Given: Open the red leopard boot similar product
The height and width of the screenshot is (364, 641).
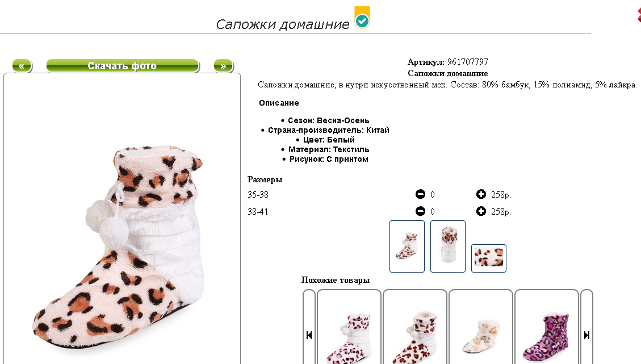Looking at the screenshot, I should (x=415, y=327).
